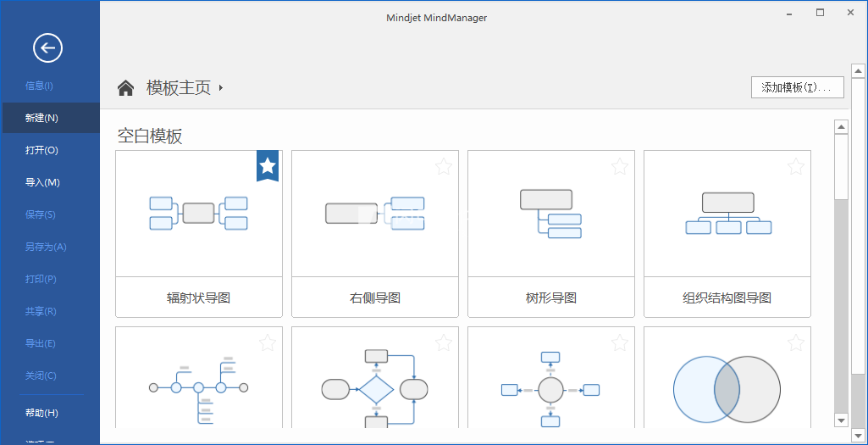Select the 辐射状导图 template thumbnail
This screenshot has width=868, height=445.
[199, 213]
